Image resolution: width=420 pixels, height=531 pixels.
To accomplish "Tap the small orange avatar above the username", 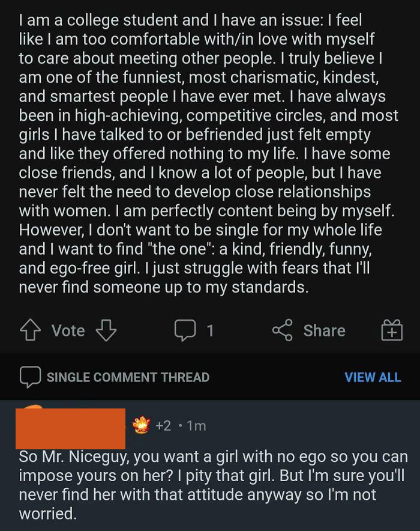I will pos(37,407).
